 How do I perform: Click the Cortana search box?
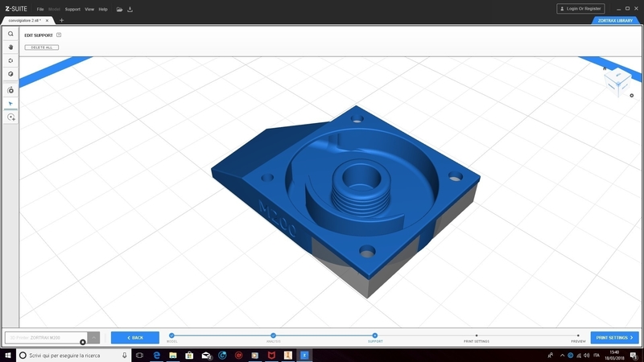pos(74,356)
